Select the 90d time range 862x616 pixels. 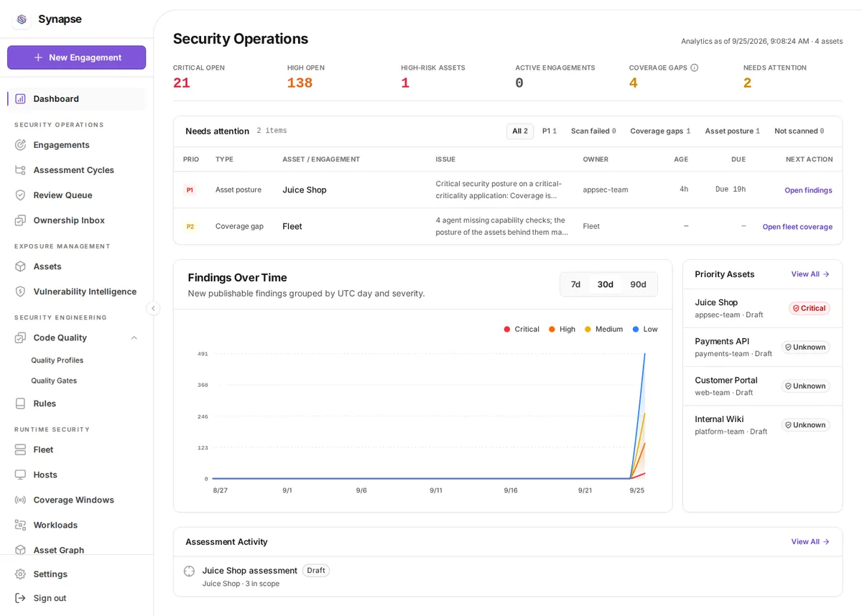pyautogui.click(x=638, y=284)
